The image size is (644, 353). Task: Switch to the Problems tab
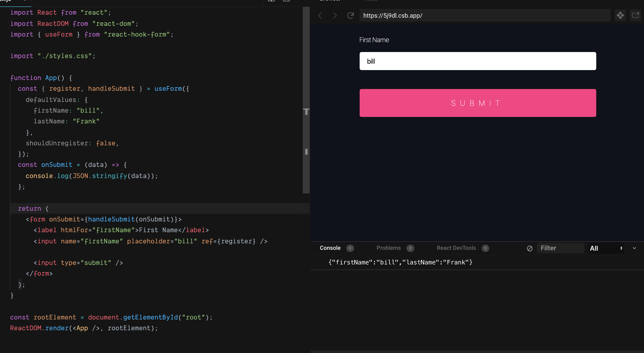point(388,248)
